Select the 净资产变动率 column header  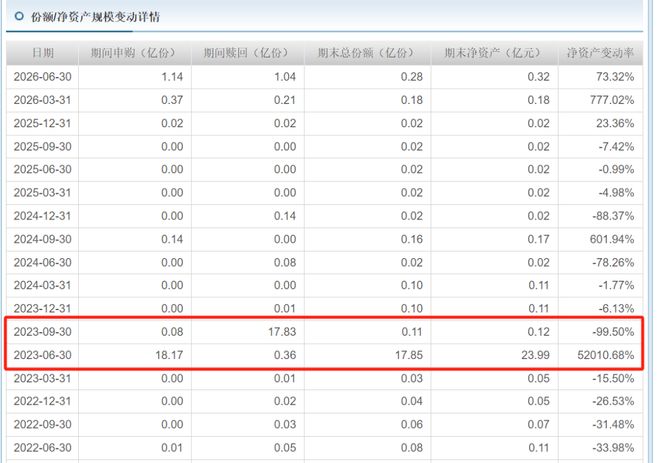pos(600,53)
